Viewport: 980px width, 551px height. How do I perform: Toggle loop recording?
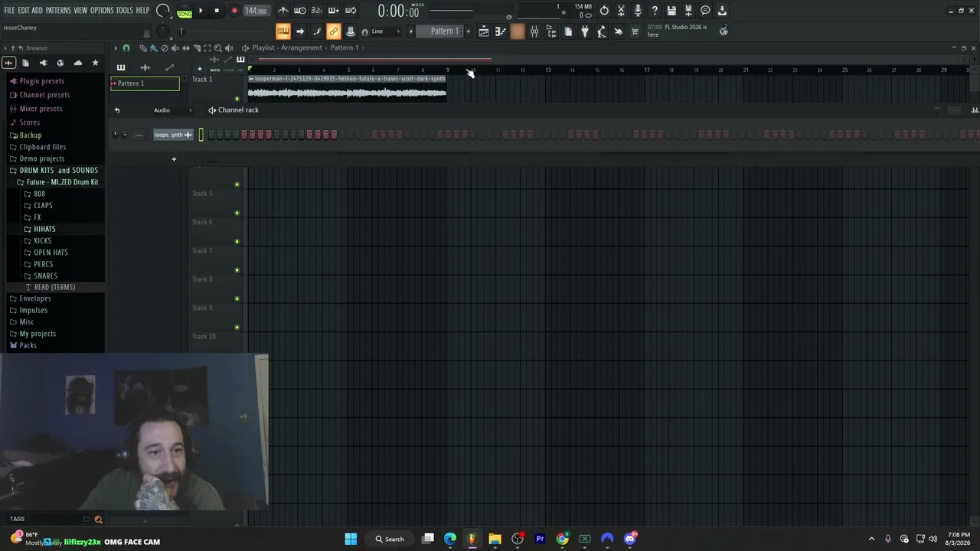click(x=351, y=11)
